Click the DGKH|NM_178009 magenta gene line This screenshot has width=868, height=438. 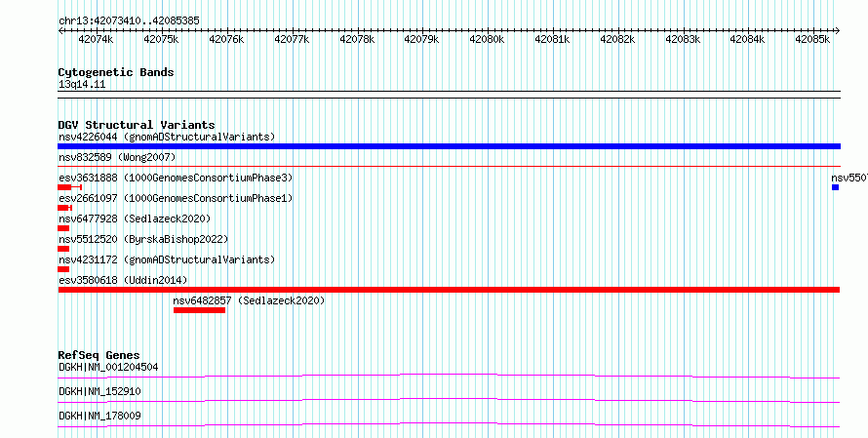point(449,424)
